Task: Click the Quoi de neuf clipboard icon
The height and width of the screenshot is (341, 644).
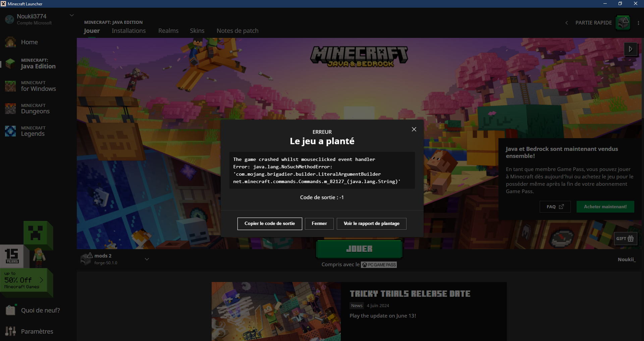Action: click(10, 310)
